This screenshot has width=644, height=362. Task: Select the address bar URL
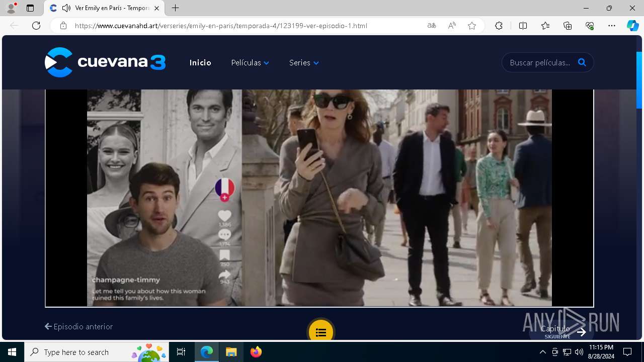click(221, 26)
